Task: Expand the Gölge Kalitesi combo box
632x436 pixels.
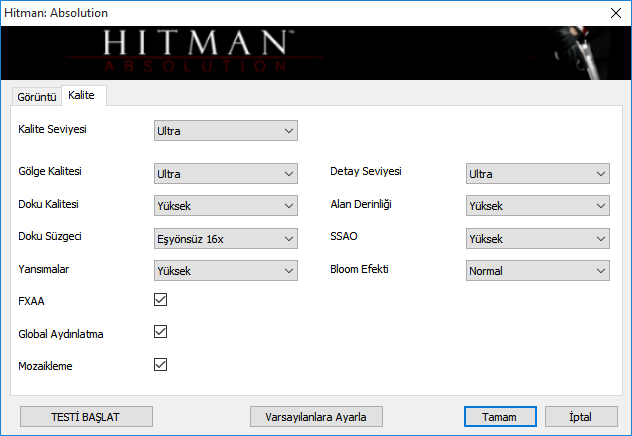Action: 226,174
